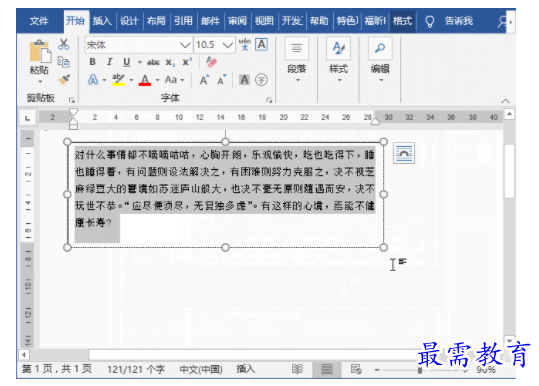Increase the font size
The width and height of the screenshot is (539, 386).
pyautogui.click(x=204, y=80)
